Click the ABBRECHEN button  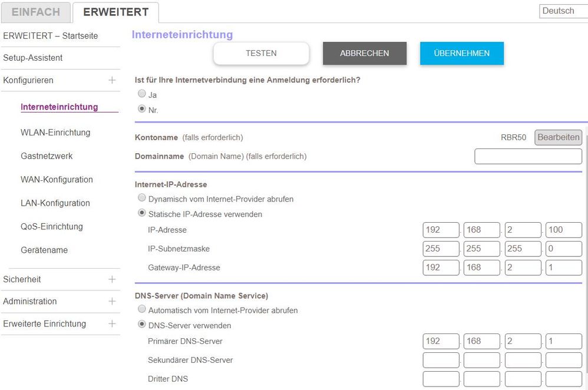[x=365, y=53]
